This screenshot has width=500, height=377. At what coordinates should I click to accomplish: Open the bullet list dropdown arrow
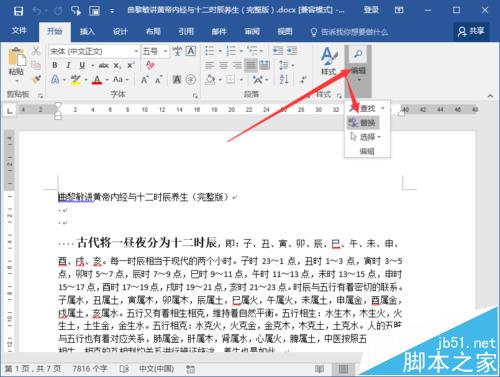click(220, 51)
